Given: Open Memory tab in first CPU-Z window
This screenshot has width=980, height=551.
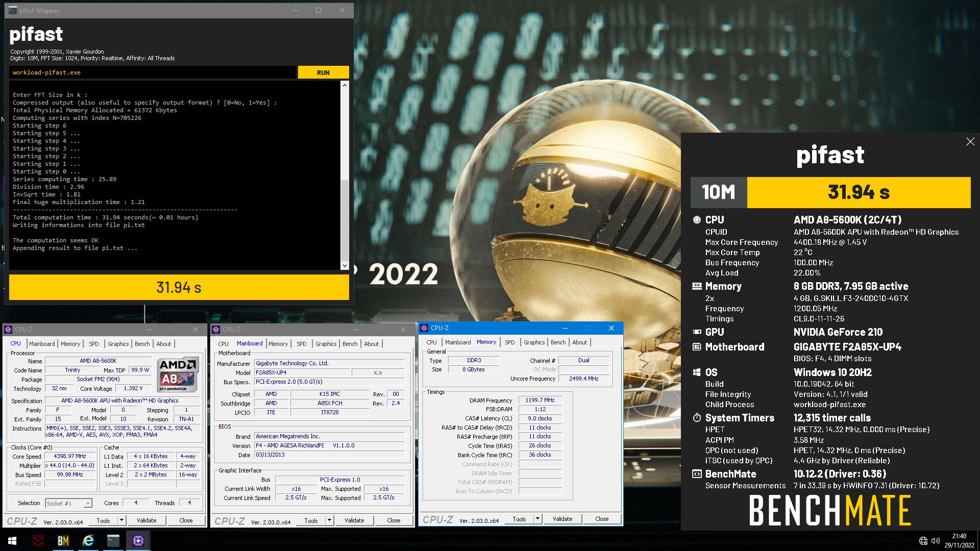Looking at the screenshot, I should click(x=70, y=344).
